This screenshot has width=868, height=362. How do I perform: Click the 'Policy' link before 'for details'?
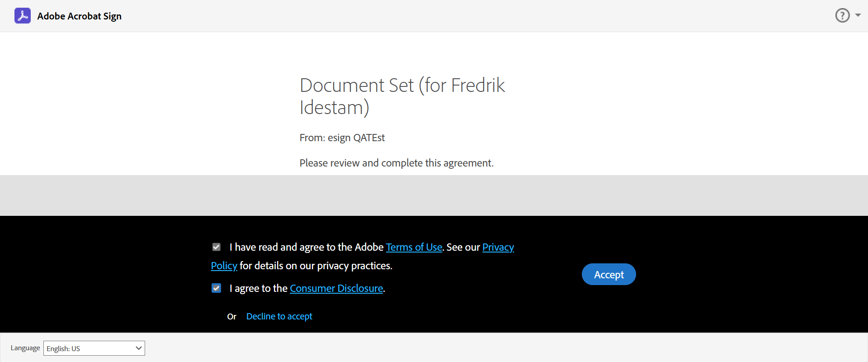pos(224,266)
